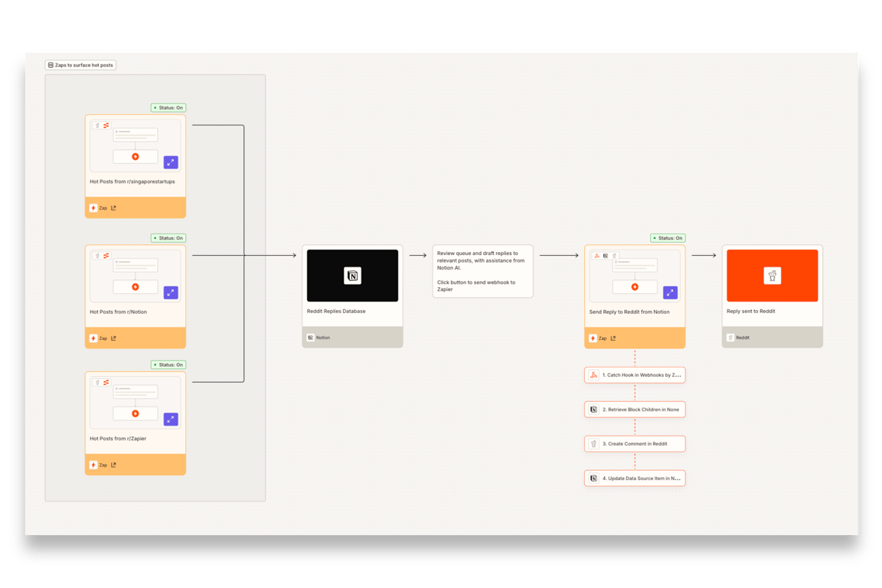The height and width of the screenshot is (588, 882).
Task: Click small Notion icon in Reddit Replies Database footer
Action: point(311,338)
